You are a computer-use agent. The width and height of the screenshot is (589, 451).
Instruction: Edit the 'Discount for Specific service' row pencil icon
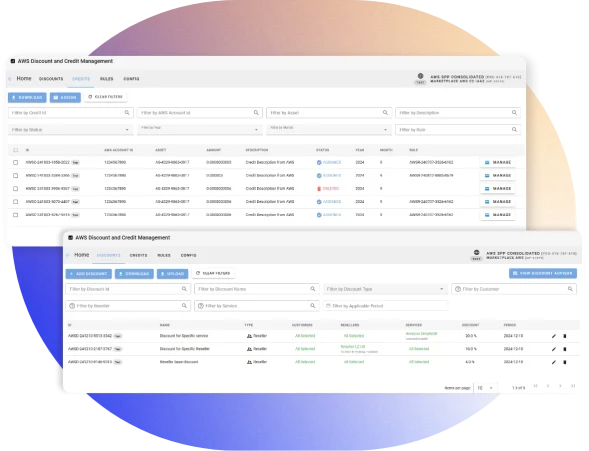coord(554,336)
